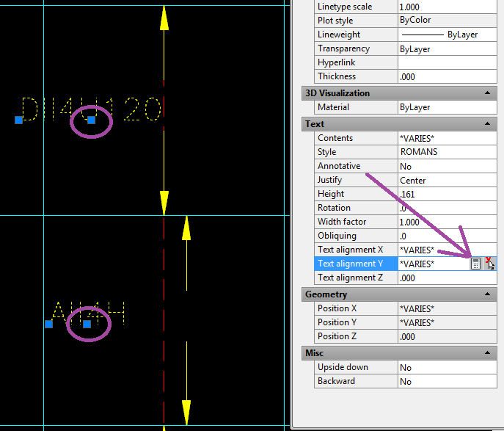Open the Justify dropdown showing Center
The height and width of the screenshot is (431, 504).
446,181
